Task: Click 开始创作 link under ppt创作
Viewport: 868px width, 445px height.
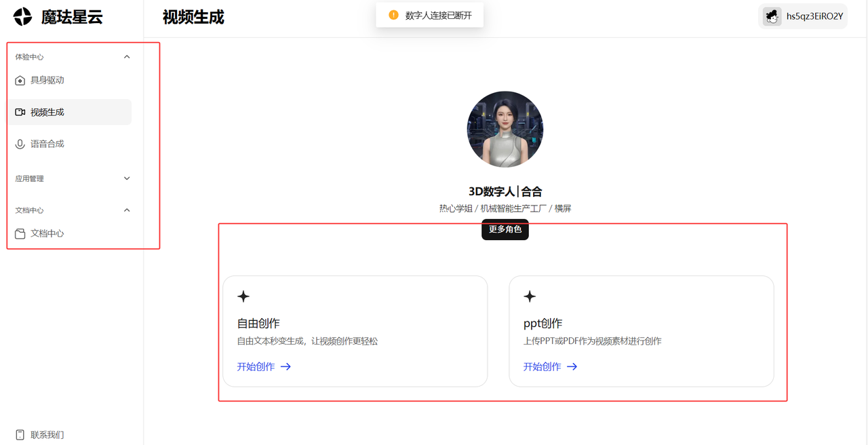Action: click(550, 366)
